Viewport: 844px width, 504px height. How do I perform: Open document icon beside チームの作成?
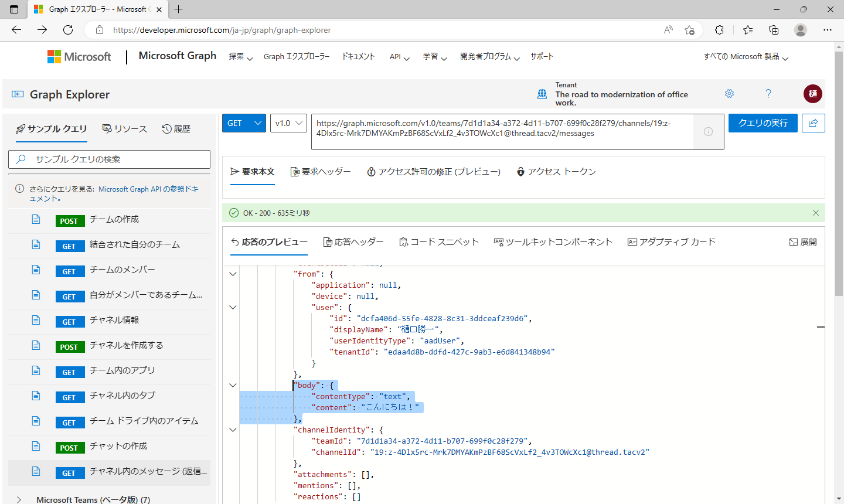coord(36,219)
